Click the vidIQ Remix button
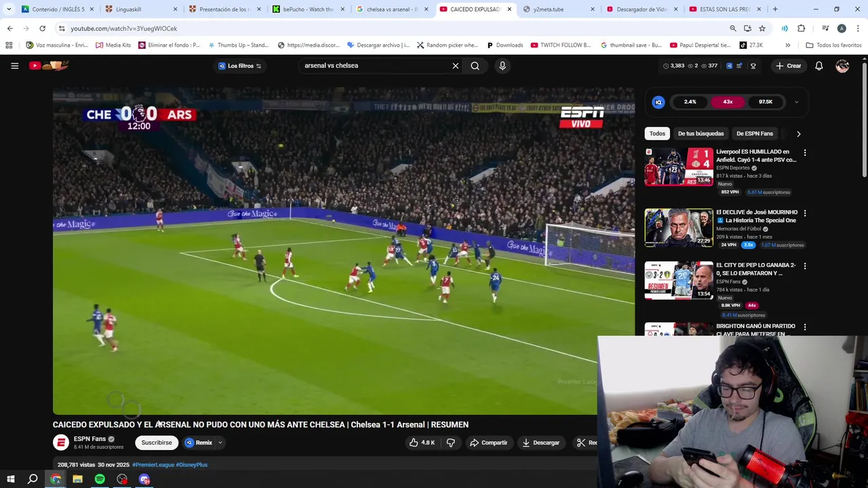Screen dimensions: 868x488 point(199,443)
